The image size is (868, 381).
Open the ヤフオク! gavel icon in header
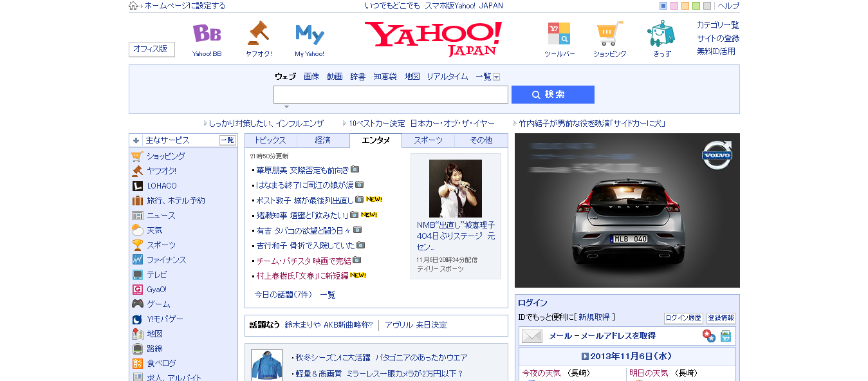[259, 33]
